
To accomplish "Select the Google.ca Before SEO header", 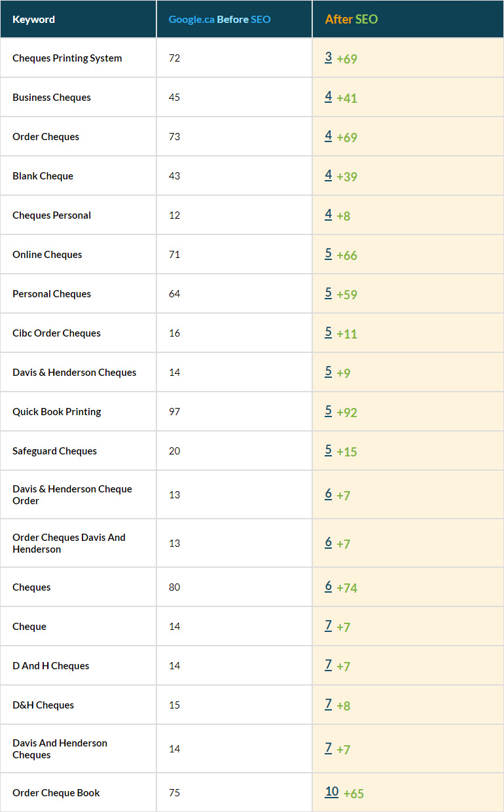I will (219, 20).
